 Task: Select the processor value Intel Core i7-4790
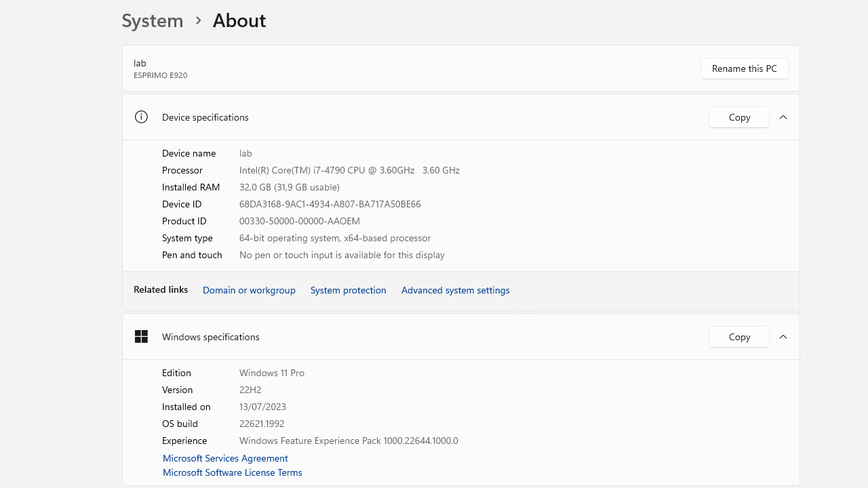pyautogui.click(x=349, y=170)
